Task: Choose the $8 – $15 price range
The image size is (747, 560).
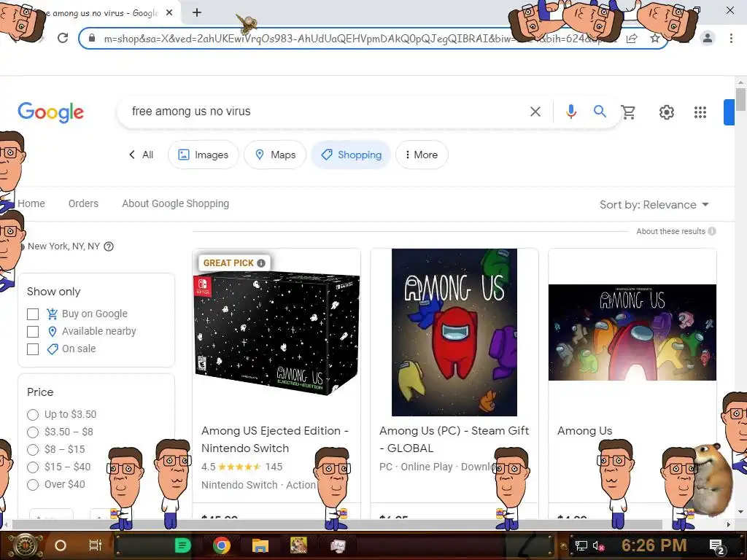Action: click(33, 450)
